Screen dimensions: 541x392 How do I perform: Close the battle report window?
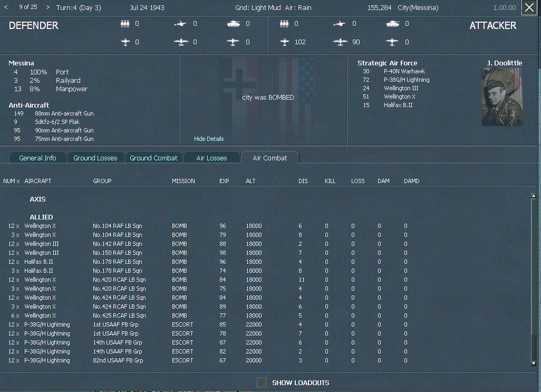click(x=529, y=7)
